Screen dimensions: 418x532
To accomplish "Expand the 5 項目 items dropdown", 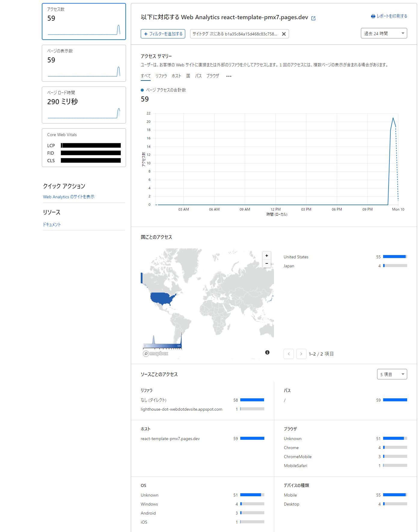I will (x=392, y=374).
